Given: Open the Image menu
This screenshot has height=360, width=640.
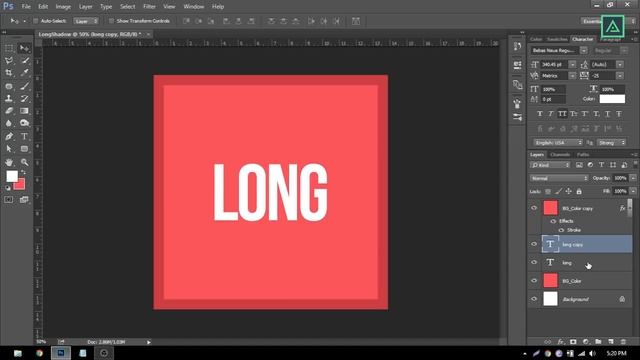Looking at the screenshot, I should pos(63,7).
